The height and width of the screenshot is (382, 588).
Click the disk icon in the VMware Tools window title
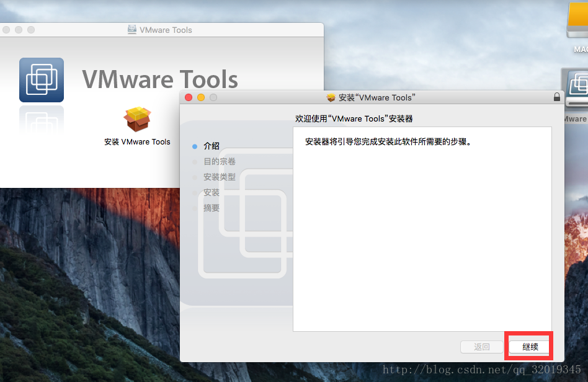point(132,30)
